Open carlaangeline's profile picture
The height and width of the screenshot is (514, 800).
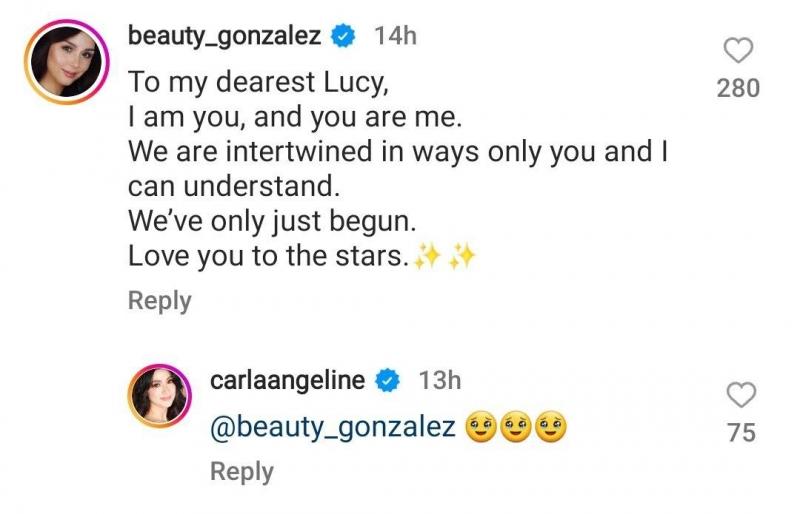coord(159,394)
